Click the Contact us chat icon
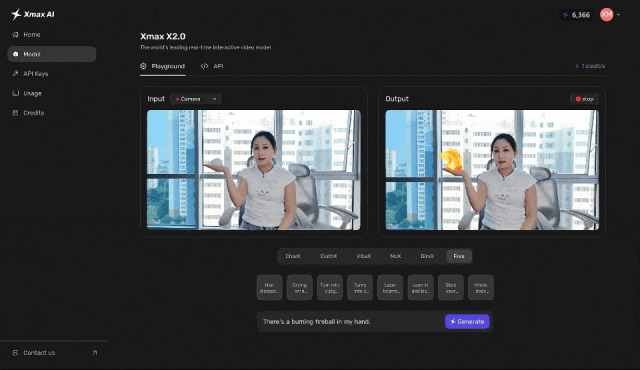This screenshot has width=640, height=370. pyautogui.click(x=16, y=352)
